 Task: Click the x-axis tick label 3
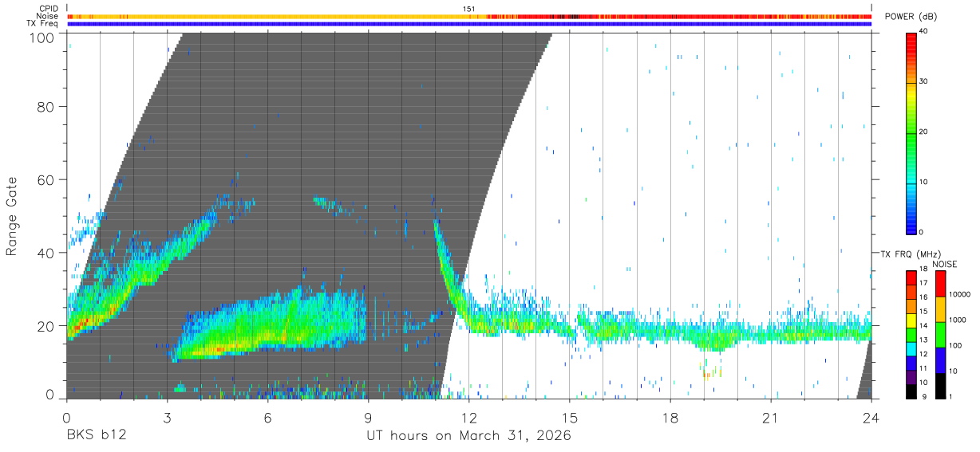pos(167,418)
